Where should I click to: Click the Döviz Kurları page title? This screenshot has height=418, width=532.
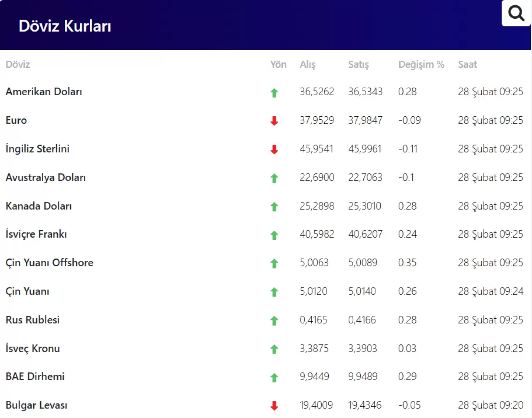tap(65, 26)
